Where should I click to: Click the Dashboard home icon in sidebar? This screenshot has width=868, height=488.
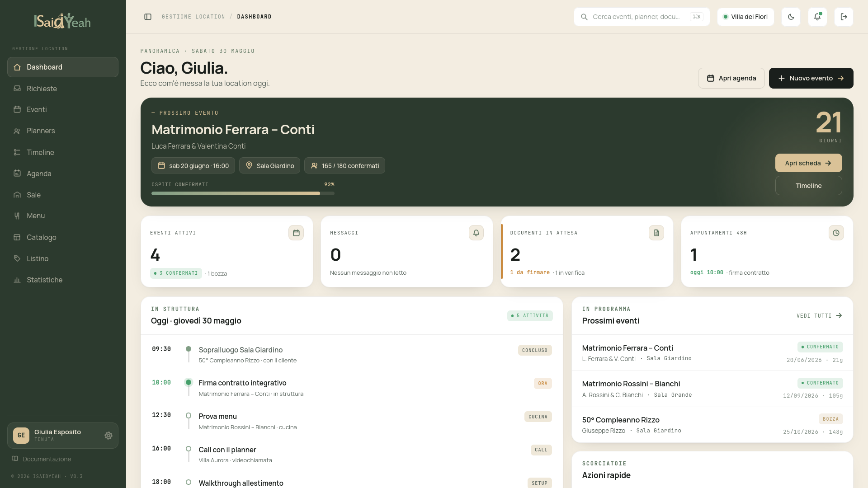[17, 67]
